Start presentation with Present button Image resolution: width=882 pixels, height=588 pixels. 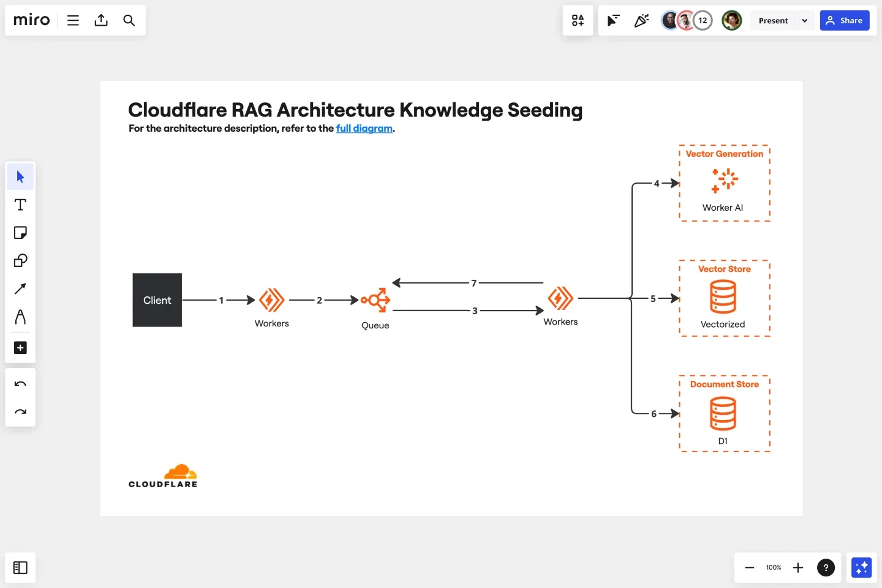tap(773, 20)
